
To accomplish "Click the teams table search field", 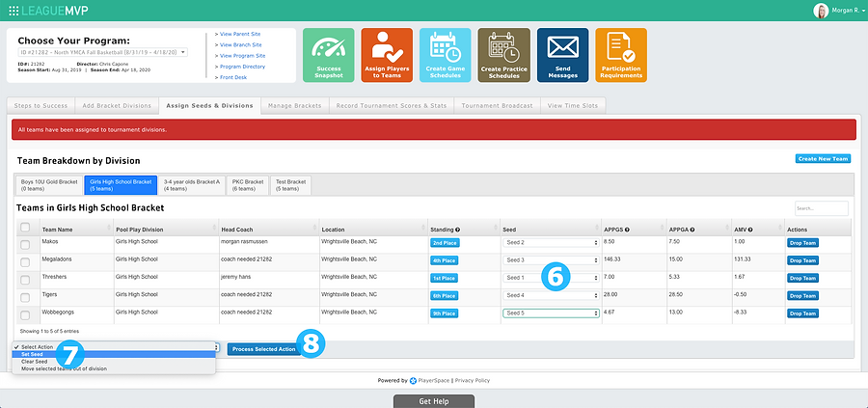I will pos(822,208).
